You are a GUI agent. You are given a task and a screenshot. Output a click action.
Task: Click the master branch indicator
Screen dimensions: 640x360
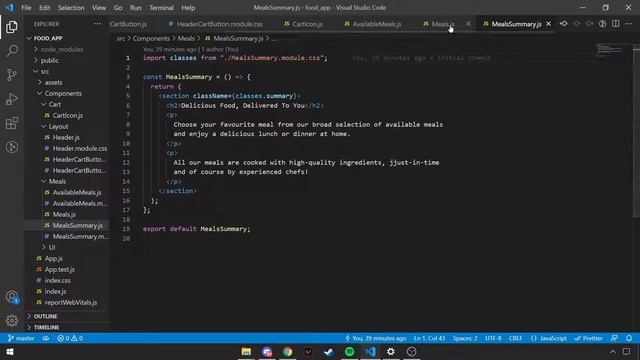click(x=21, y=338)
